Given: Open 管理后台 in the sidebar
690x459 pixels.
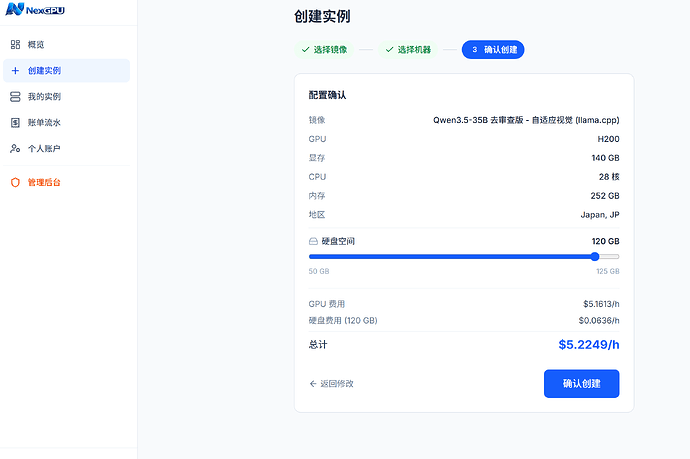Looking at the screenshot, I should (66, 182).
